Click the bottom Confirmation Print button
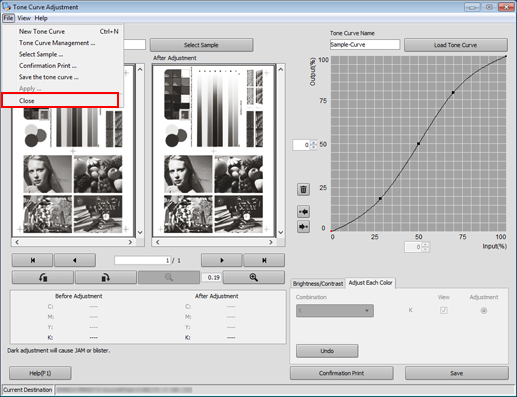This screenshot has width=517, height=397. tap(342, 373)
